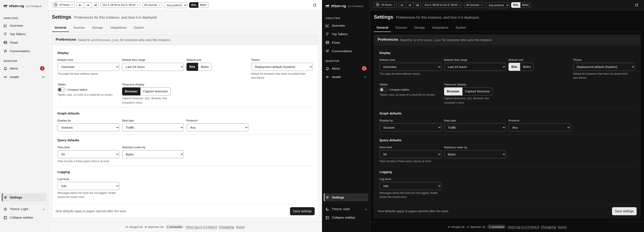
Task: Click refresh icon in light theme toolbar
Action: [x=315, y=5]
